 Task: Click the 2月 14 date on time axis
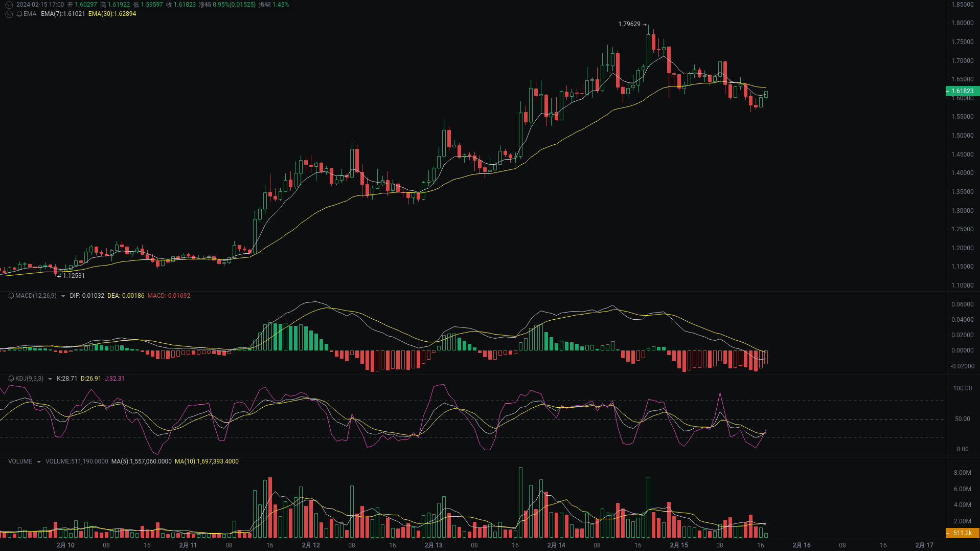556,545
